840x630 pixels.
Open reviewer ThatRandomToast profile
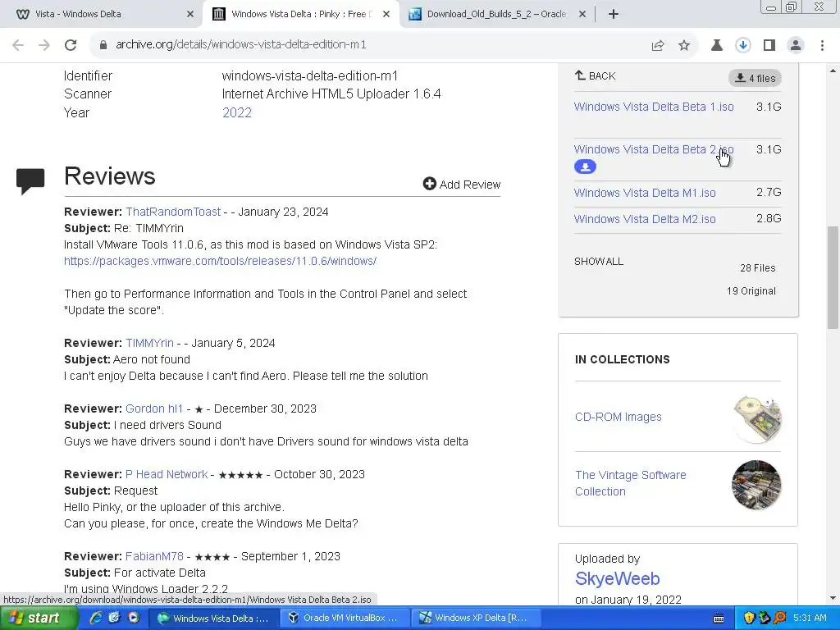tap(173, 212)
